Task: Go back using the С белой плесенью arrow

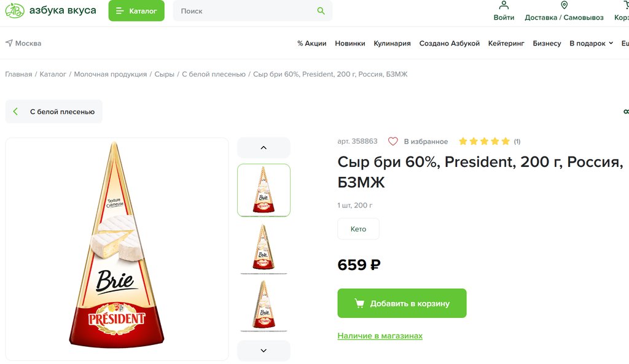Action: coord(16,112)
